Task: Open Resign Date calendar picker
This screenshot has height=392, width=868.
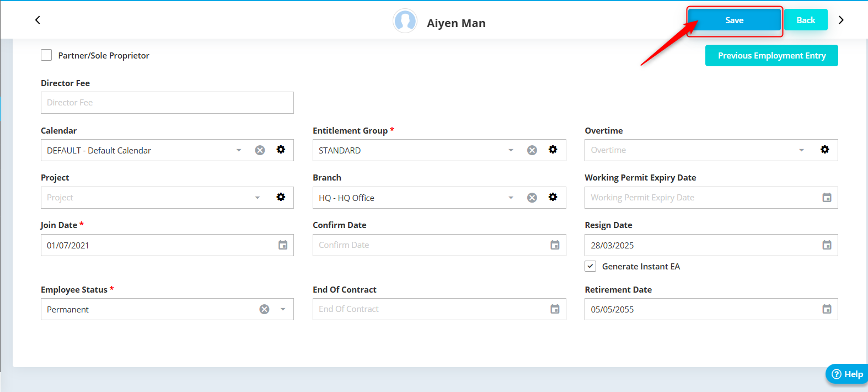Action: (827, 245)
